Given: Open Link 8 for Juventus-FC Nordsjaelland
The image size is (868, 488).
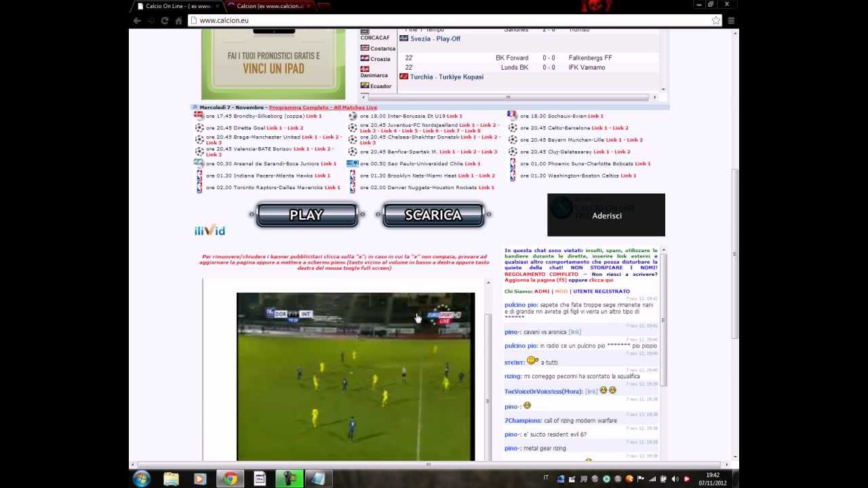Looking at the screenshot, I should point(473,131).
